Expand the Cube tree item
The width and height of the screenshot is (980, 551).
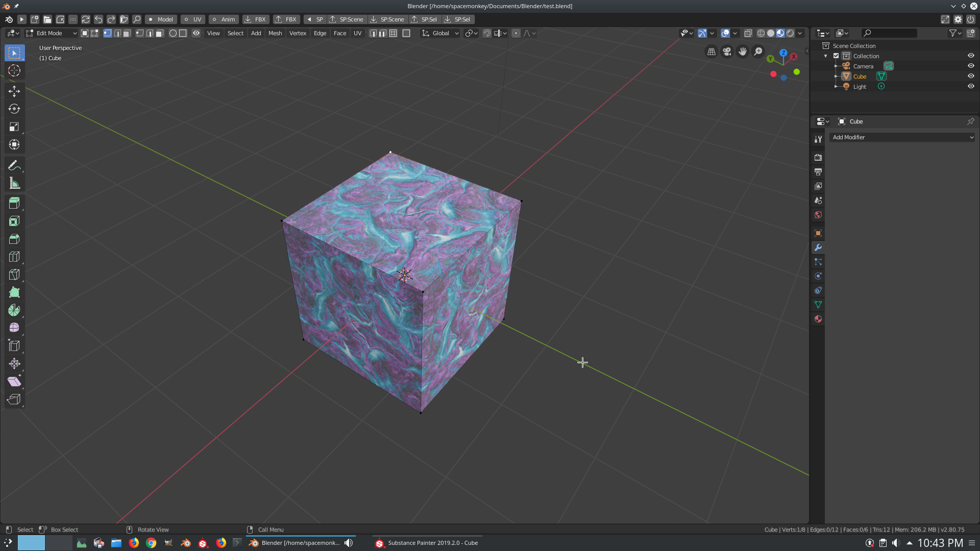click(836, 76)
